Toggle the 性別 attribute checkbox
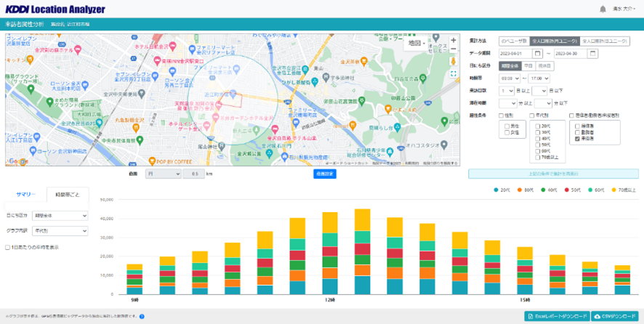644x324 pixels. tap(501, 116)
